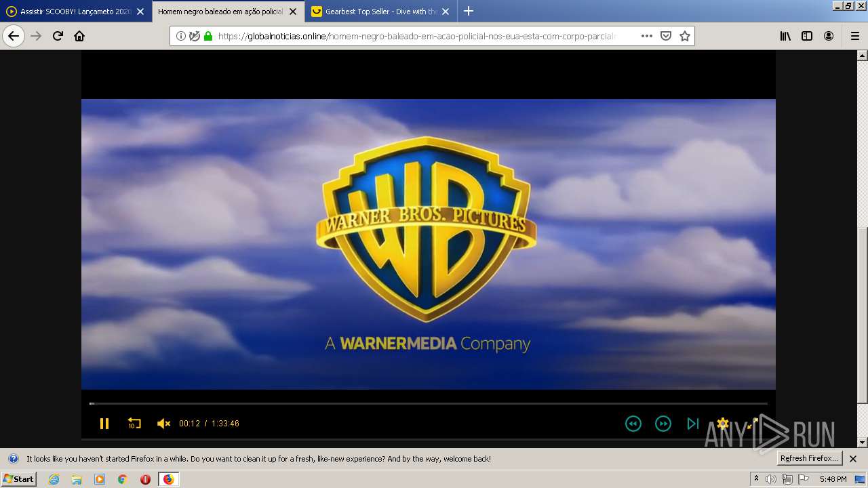Click the 5:48 PM system clock
The width and height of the screenshot is (868, 488).
click(833, 479)
